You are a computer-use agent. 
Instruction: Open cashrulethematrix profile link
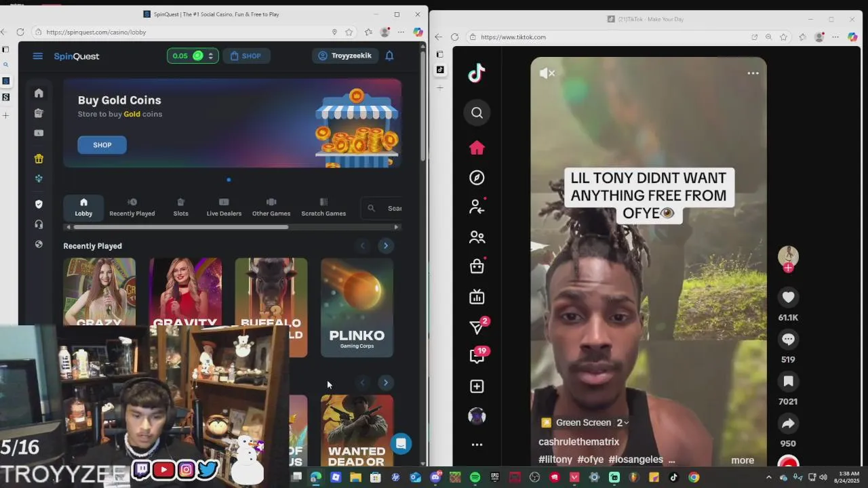[x=578, y=442]
